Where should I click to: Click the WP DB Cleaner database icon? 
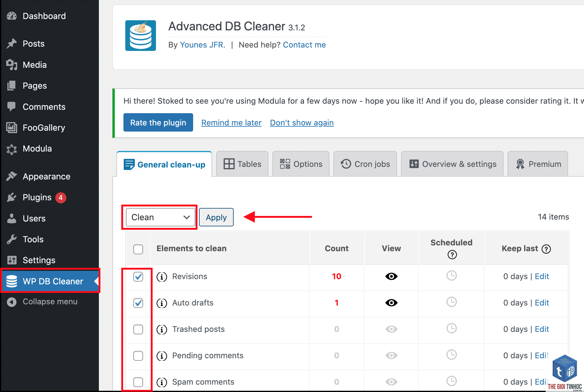(x=12, y=281)
